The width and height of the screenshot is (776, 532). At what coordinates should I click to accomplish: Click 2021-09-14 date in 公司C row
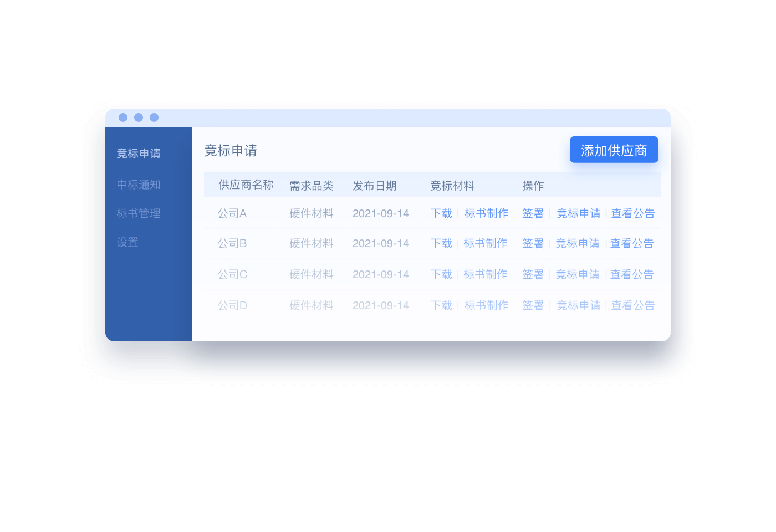click(381, 274)
